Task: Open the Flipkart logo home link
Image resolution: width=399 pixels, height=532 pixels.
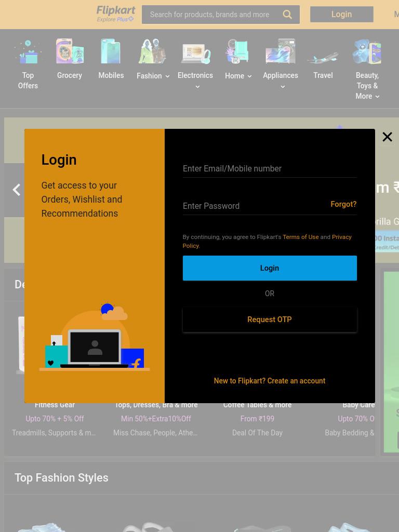Action: click(x=116, y=10)
